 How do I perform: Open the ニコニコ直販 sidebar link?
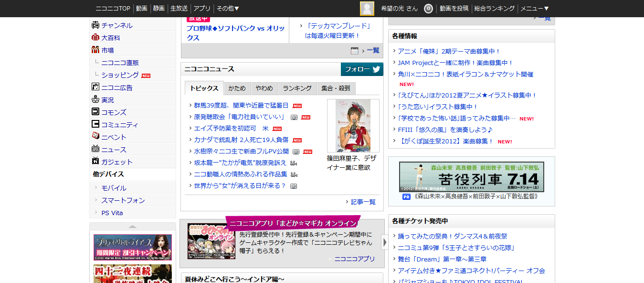[x=120, y=63]
